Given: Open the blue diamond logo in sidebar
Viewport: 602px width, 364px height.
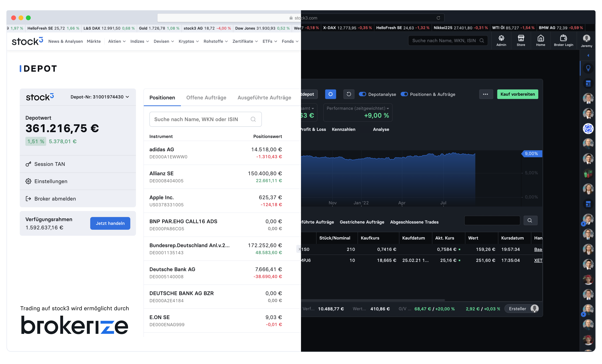Looking at the screenshot, I should [x=588, y=128].
